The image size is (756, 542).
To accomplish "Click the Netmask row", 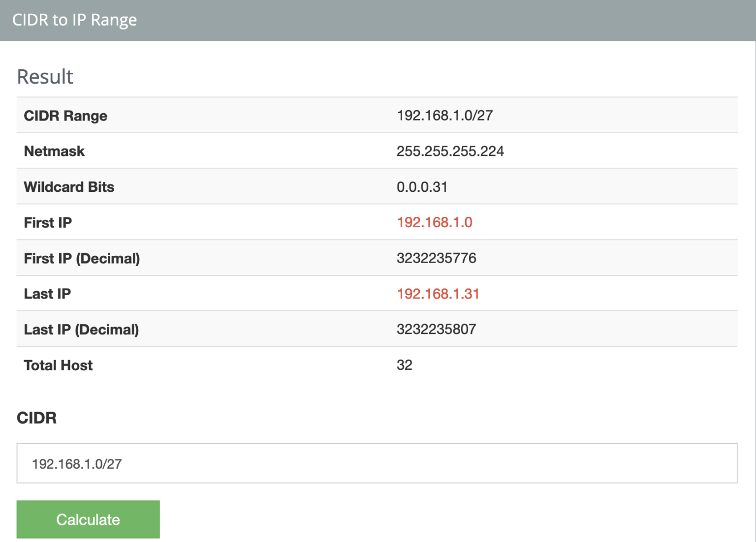I will pyautogui.click(x=197, y=151).
